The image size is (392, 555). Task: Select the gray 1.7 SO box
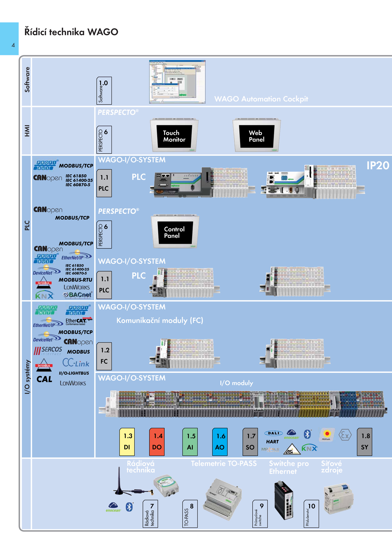pyautogui.click(x=250, y=442)
